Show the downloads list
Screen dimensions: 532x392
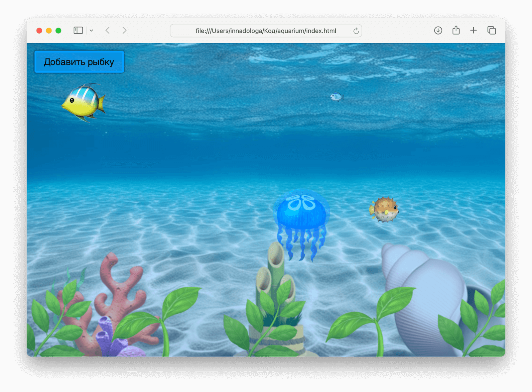pyautogui.click(x=438, y=31)
